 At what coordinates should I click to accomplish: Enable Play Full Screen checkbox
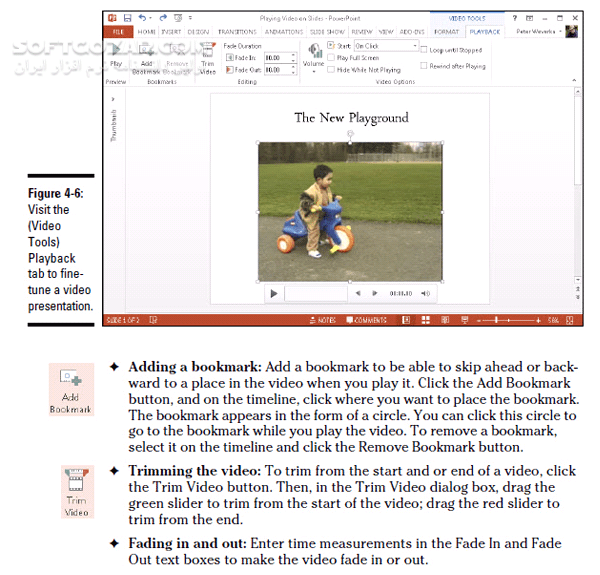pos(332,58)
